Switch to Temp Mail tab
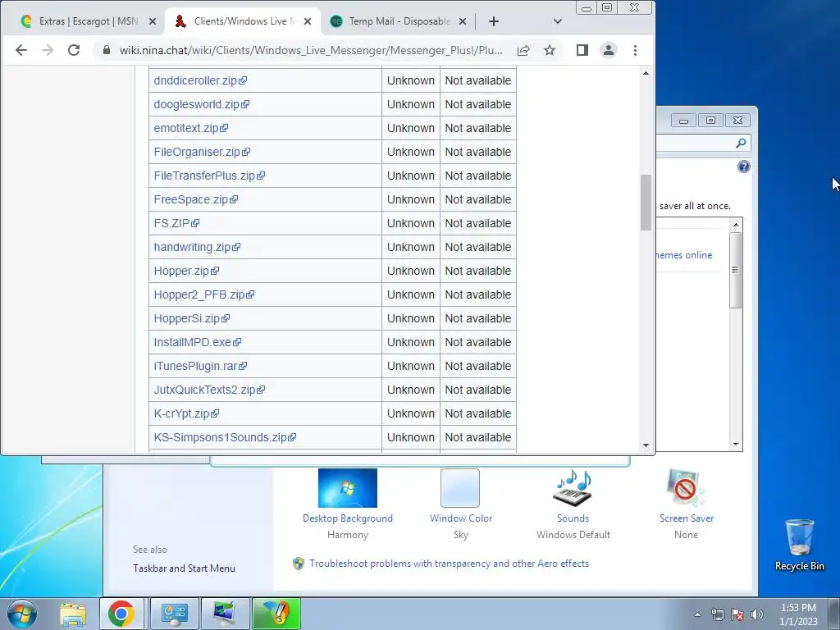Image resolution: width=840 pixels, height=630 pixels. click(399, 21)
